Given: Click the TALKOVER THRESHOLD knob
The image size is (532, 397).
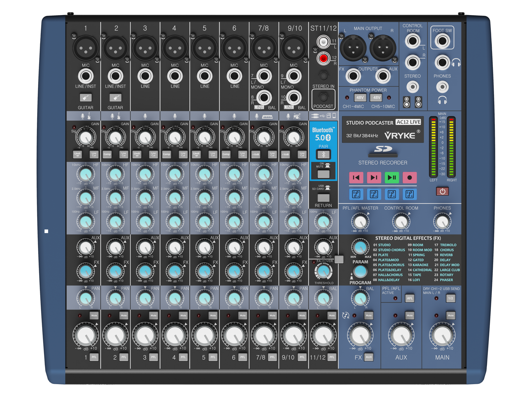Looking at the screenshot, I should 323,272.
